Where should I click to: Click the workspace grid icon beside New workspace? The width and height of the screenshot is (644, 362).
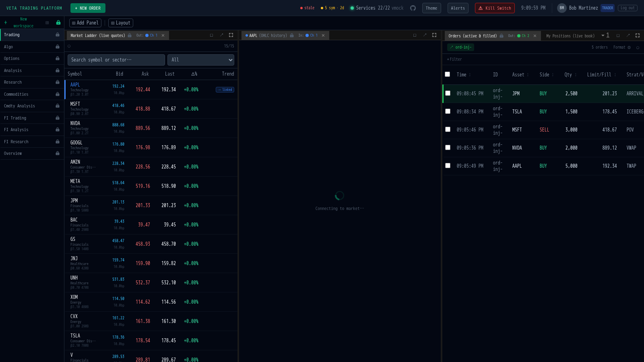47,23
